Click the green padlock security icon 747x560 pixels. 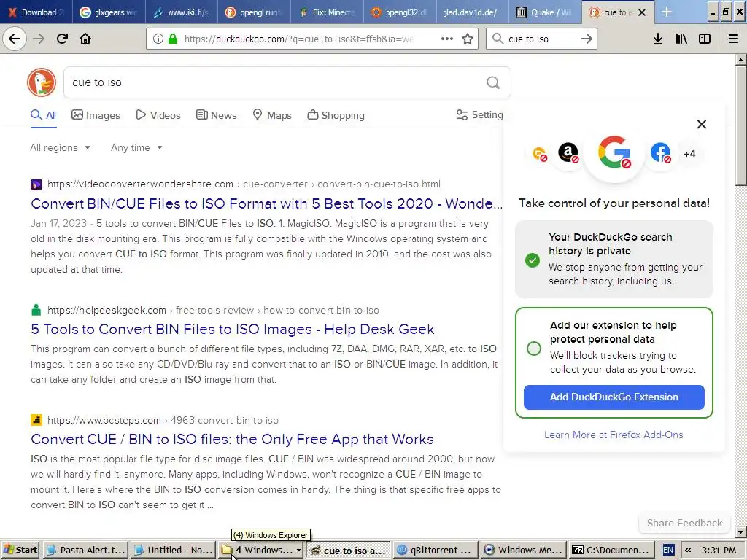point(173,39)
